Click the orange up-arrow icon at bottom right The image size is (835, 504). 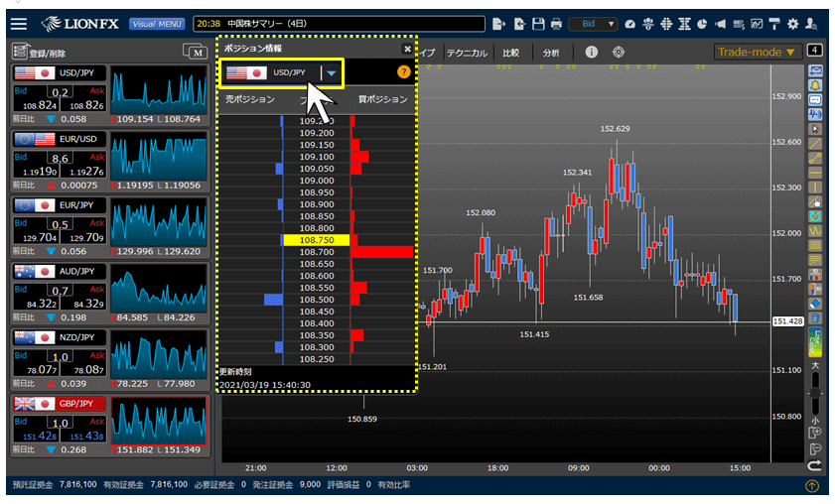[811, 486]
